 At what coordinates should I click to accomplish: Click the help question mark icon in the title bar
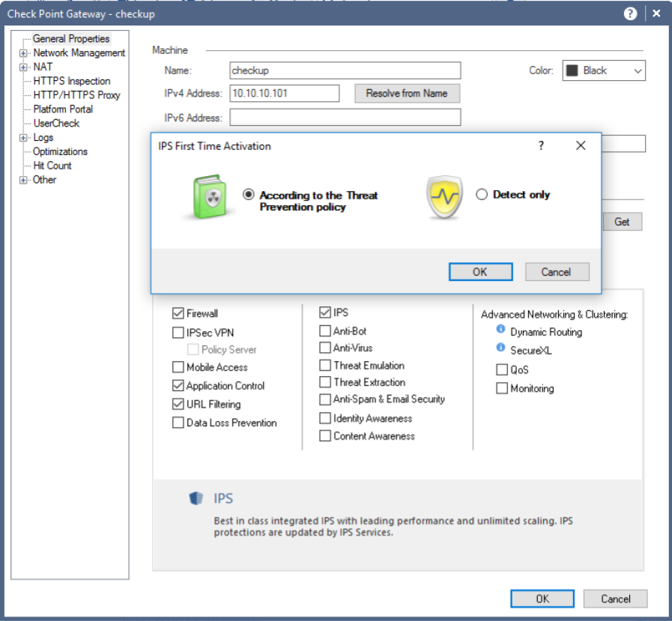click(x=629, y=13)
